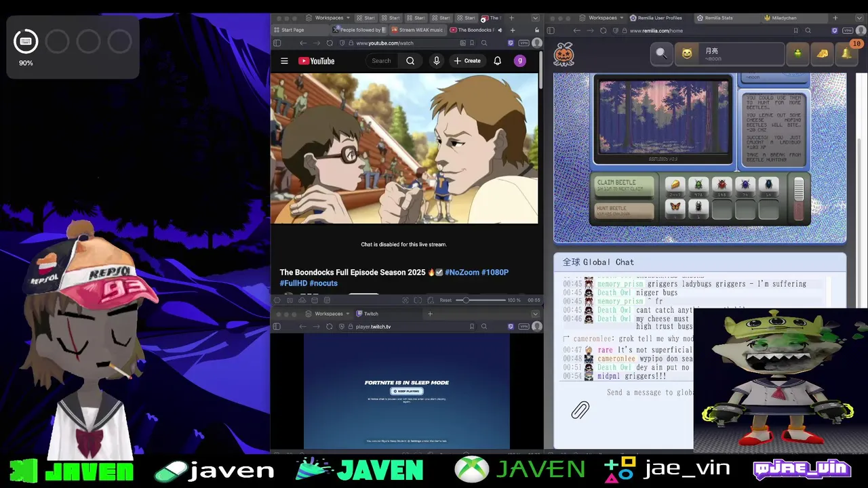Toggle the sidebar panel in the Twitch window
This screenshot has height=488, width=868.
[x=277, y=327]
